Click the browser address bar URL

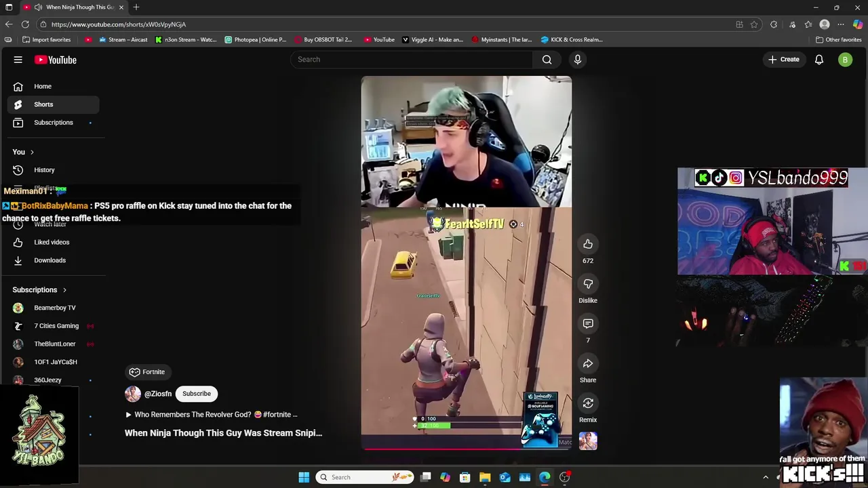tap(118, 24)
